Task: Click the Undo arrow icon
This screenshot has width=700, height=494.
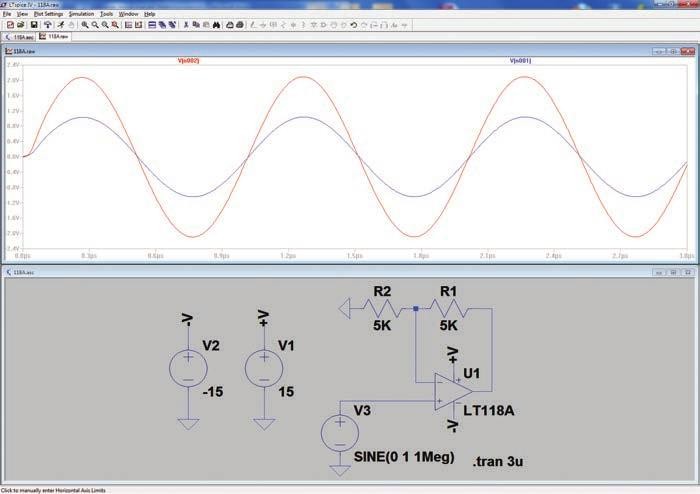Action: click(354, 25)
